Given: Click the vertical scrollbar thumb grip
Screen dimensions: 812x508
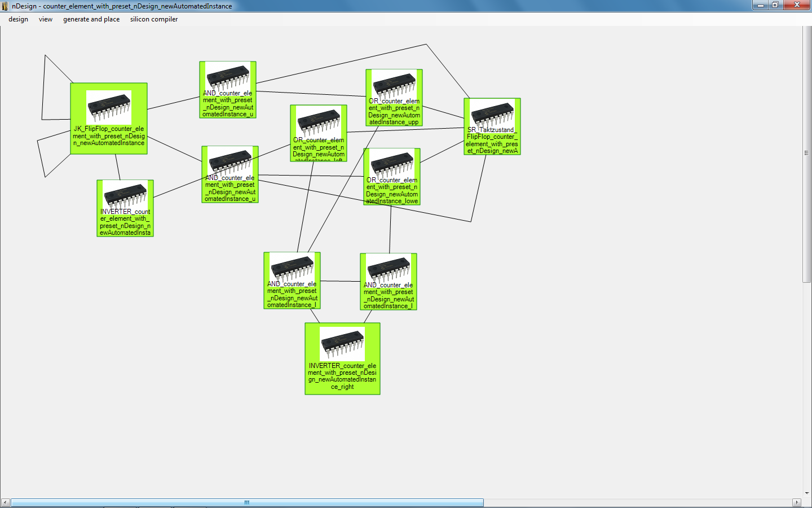Looking at the screenshot, I should [807, 153].
